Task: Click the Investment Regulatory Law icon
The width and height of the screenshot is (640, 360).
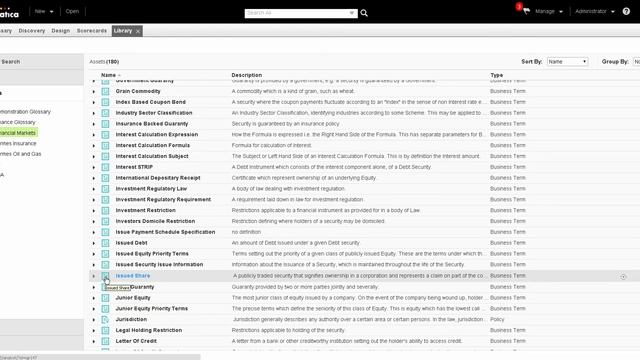Action: tap(105, 189)
